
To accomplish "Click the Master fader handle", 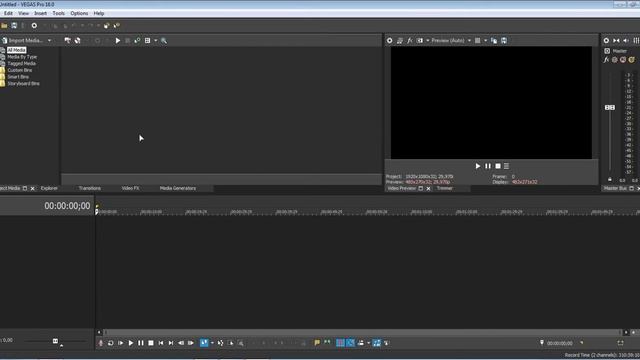I will (610, 107).
